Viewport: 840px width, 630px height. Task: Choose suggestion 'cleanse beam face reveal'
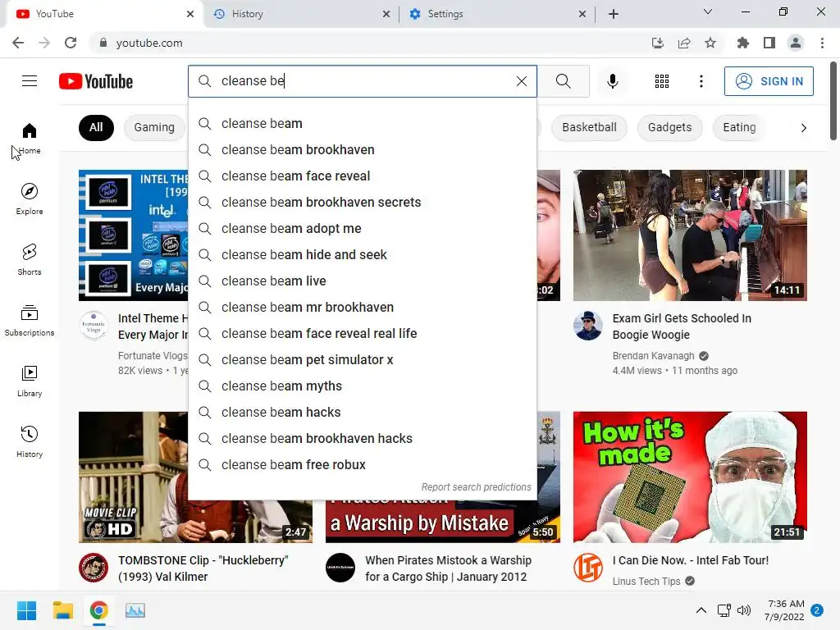pos(363,176)
